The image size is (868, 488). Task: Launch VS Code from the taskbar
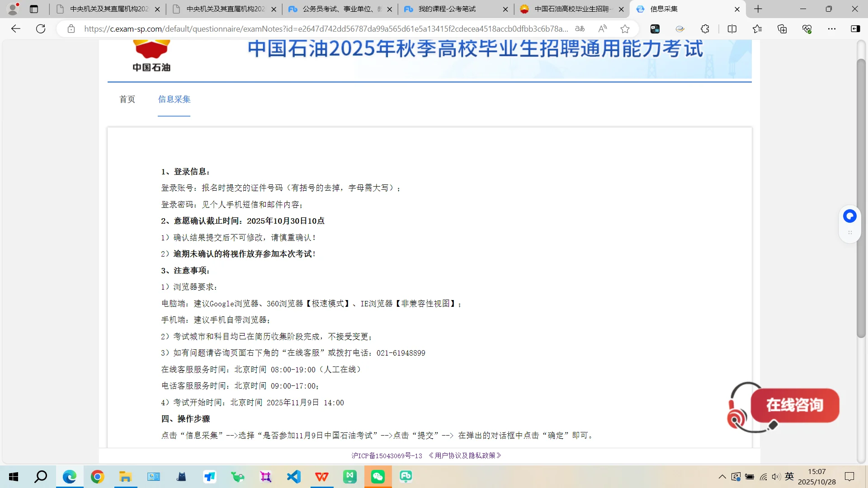(294, 477)
